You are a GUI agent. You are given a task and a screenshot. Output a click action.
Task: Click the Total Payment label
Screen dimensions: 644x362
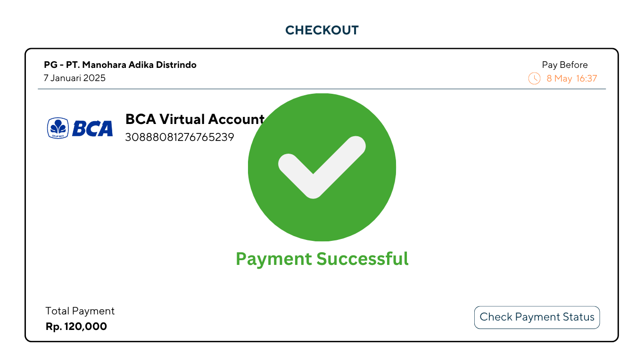tap(80, 311)
